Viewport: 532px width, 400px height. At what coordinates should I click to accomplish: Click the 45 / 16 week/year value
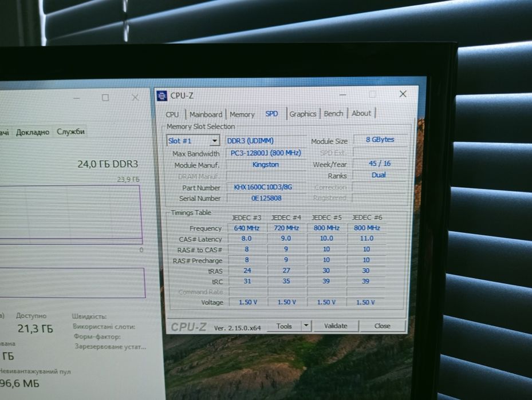(x=380, y=164)
